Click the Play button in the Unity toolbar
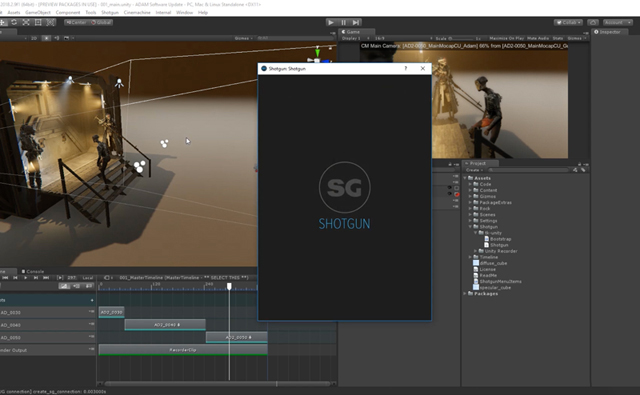The height and width of the screenshot is (395, 640). click(331, 22)
